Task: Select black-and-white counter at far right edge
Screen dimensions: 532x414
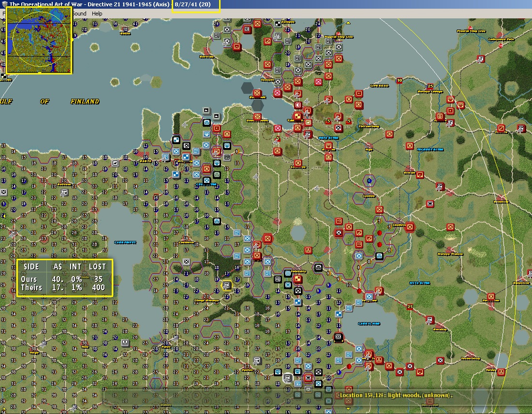Action: pyautogui.click(x=521, y=128)
